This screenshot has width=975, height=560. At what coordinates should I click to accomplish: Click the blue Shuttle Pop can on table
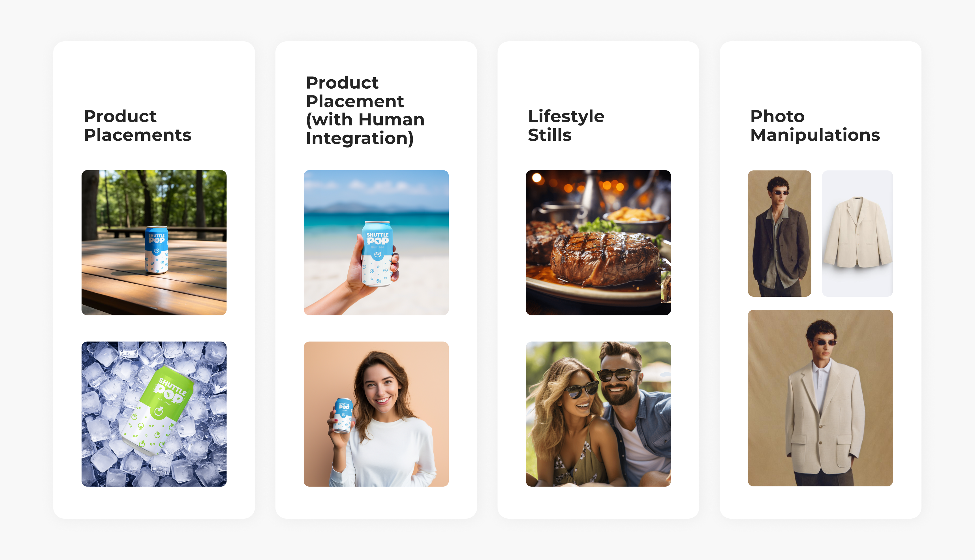(156, 250)
